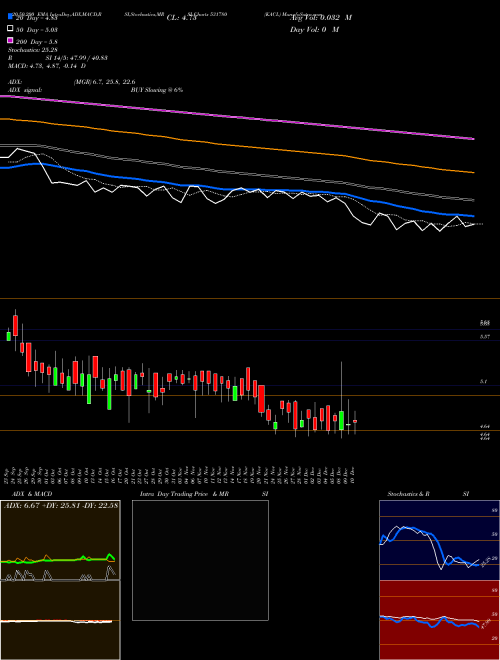This screenshot has width=500, height=660.
Task: Click the 5.37 price axis label
Action: coord(484,336)
